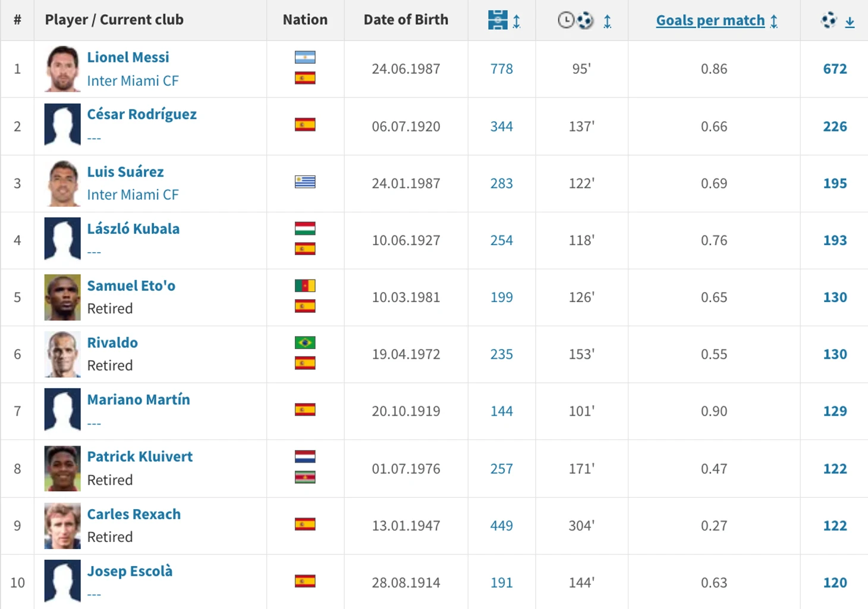This screenshot has width=868, height=609.
Task: Click Brazil flag in Rivaldo row
Action: (x=305, y=343)
